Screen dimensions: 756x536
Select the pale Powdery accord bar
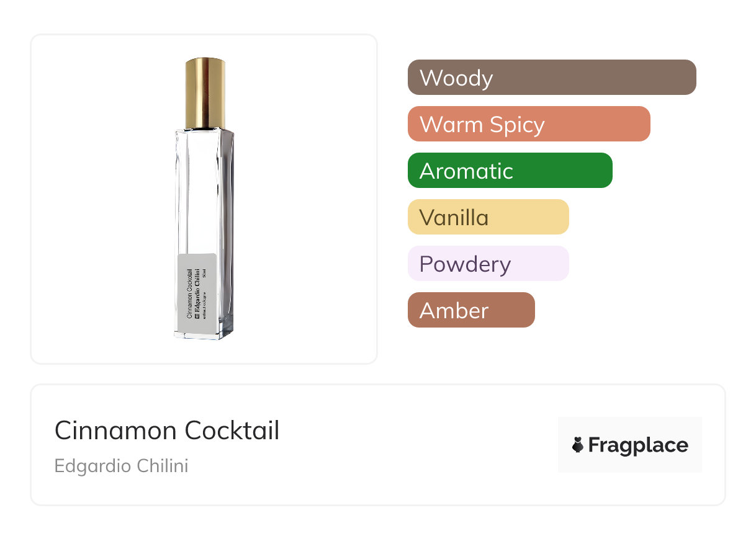point(488,264)
